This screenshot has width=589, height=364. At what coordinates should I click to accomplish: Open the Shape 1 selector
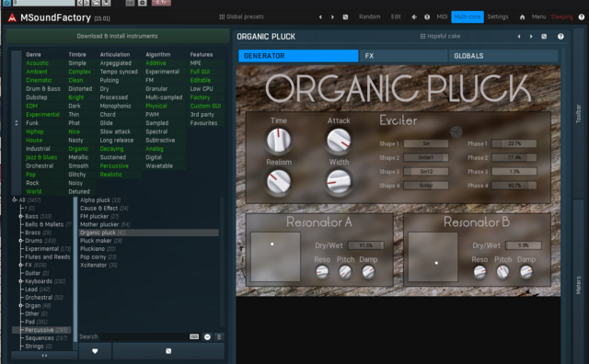426,143
